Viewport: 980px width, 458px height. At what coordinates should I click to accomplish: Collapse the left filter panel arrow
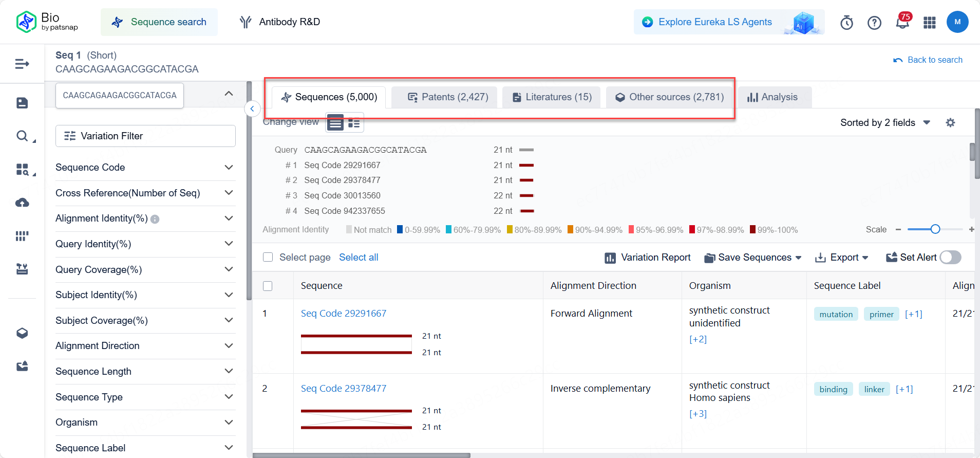click(252, 108)
